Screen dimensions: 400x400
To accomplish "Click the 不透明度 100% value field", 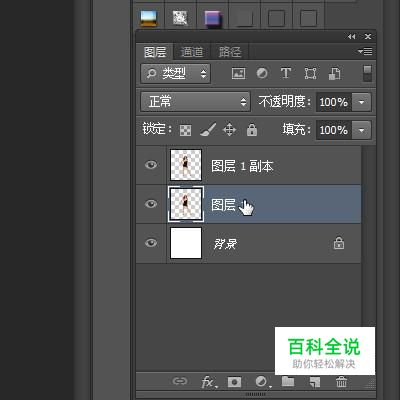I will pos(334,102).
